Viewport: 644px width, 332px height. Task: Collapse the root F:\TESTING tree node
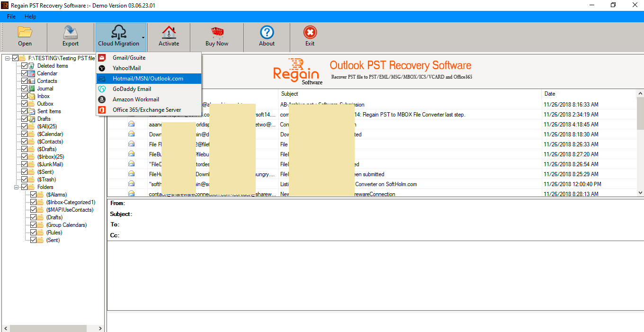pos(8,58)
